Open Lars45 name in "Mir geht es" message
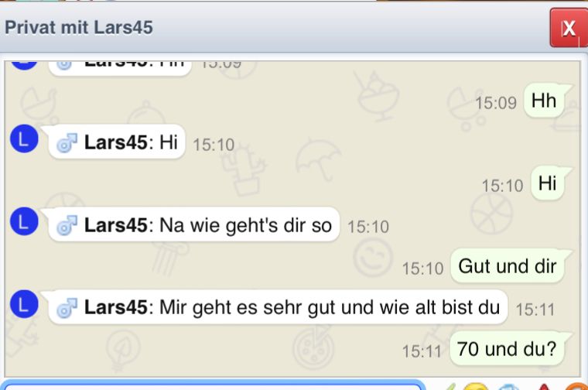The image size is (588, 390). coord(115,307)
